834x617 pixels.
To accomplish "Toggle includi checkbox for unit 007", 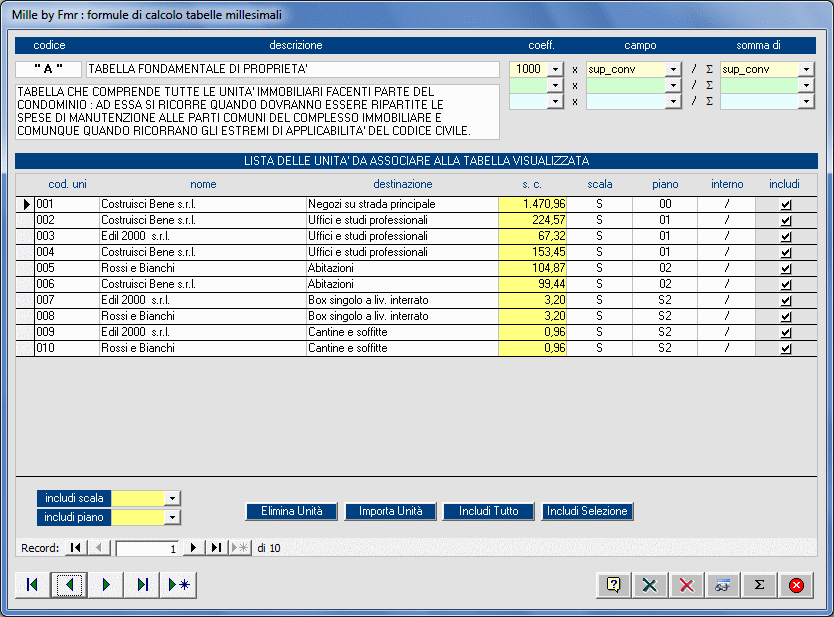I will (x=786, y=301).
